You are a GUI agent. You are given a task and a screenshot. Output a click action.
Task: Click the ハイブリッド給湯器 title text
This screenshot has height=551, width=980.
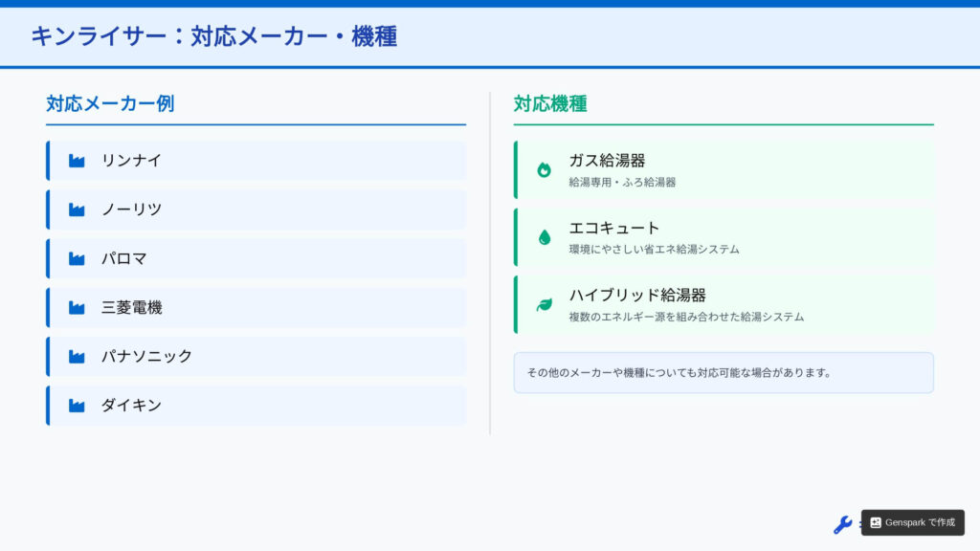(636, 295)
